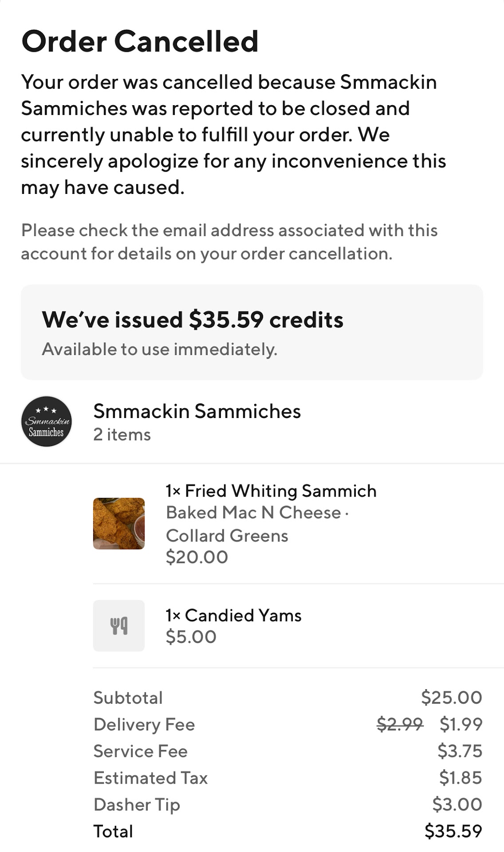Tap the Subtotal row label
Screen dimensions: 504x852
coord(128,698)
